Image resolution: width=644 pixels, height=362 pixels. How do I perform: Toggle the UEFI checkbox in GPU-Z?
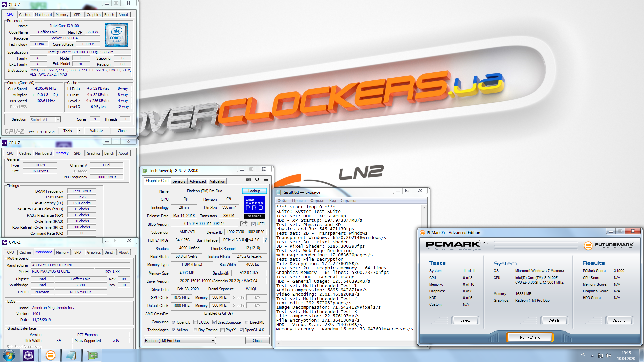[x=254, y=224]
